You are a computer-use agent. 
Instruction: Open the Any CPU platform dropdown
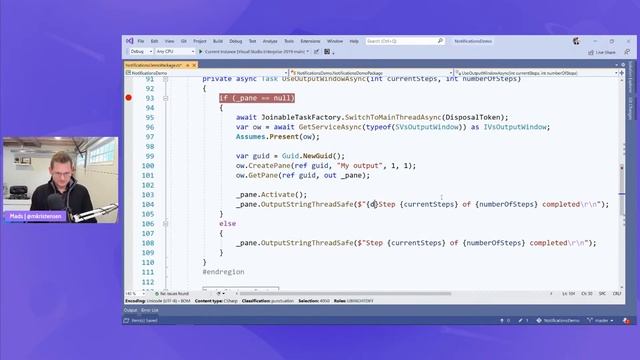pyautogui.click(x=175, y=51)
